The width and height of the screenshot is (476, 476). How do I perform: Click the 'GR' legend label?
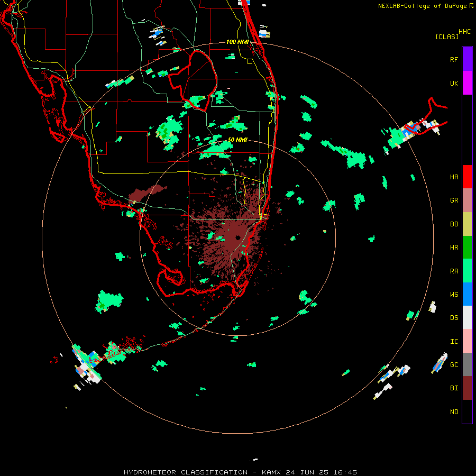[454, 200]
